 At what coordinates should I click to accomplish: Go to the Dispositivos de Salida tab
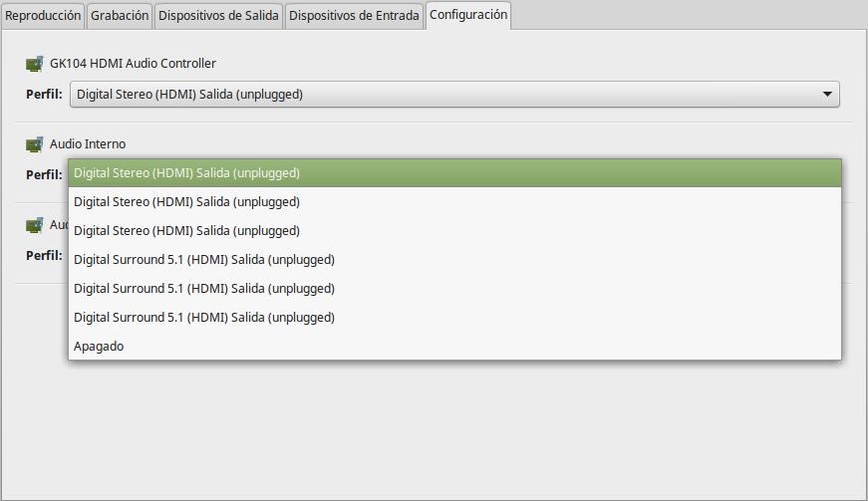point(219,16)
